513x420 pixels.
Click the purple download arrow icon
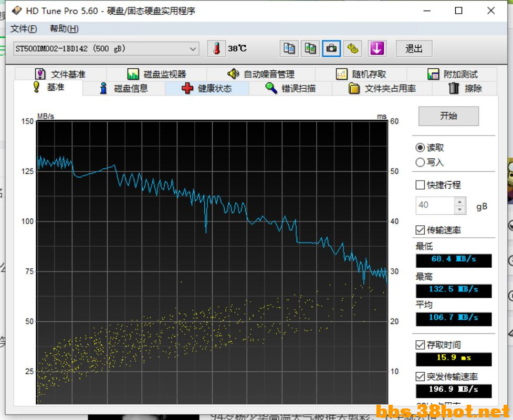pyautogui.click(x=377, y=49)
